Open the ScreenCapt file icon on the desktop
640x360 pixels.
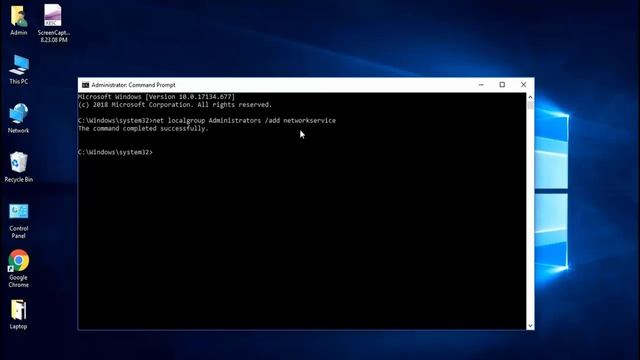[53, 23]
